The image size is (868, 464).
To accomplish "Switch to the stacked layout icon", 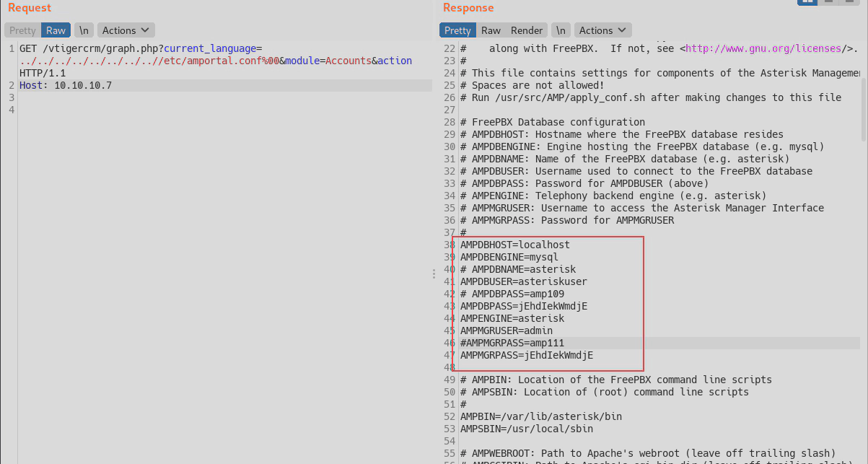I will (x=828, y=1).
